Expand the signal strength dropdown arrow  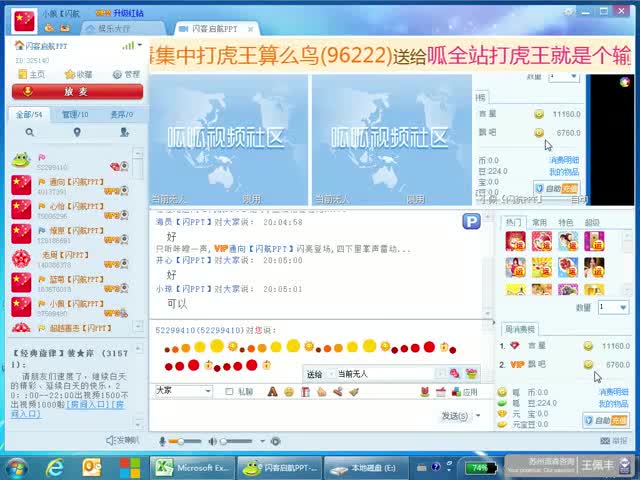140,45
